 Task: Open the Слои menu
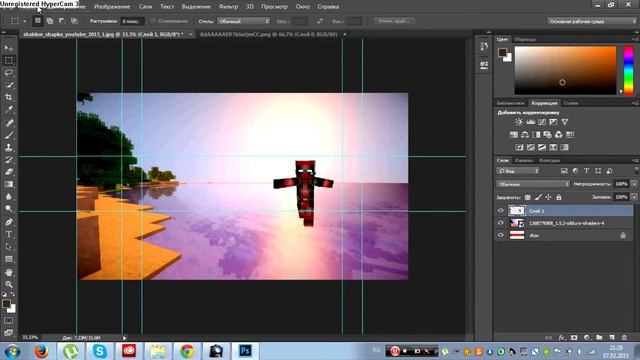[145, 7]
